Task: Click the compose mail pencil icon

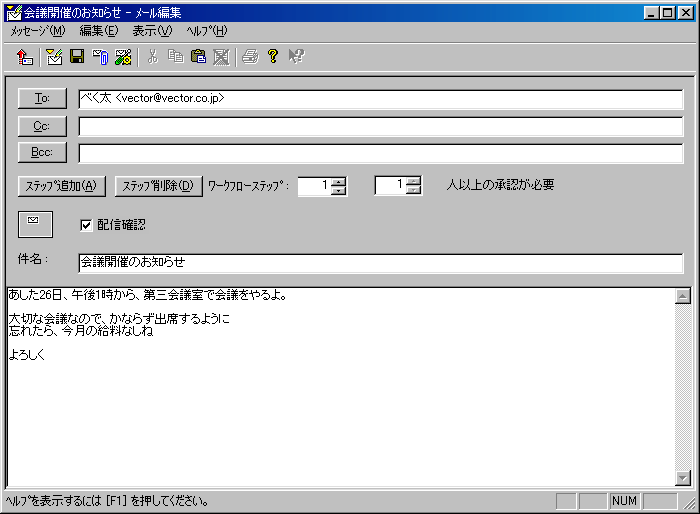Action: [x=54, y=57]
